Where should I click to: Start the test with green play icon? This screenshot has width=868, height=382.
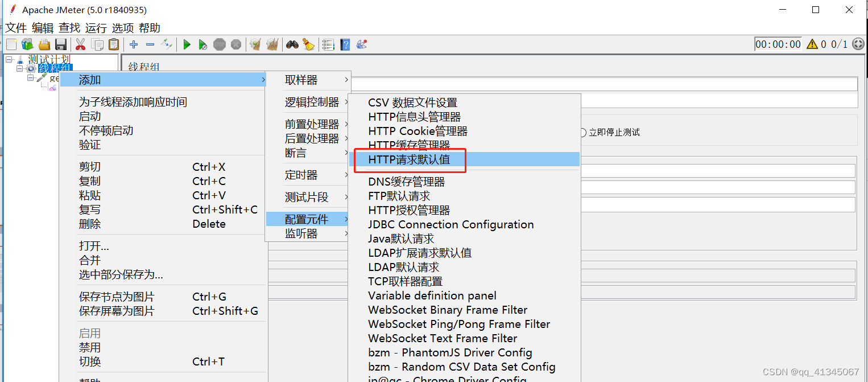[x=187, y=44]
